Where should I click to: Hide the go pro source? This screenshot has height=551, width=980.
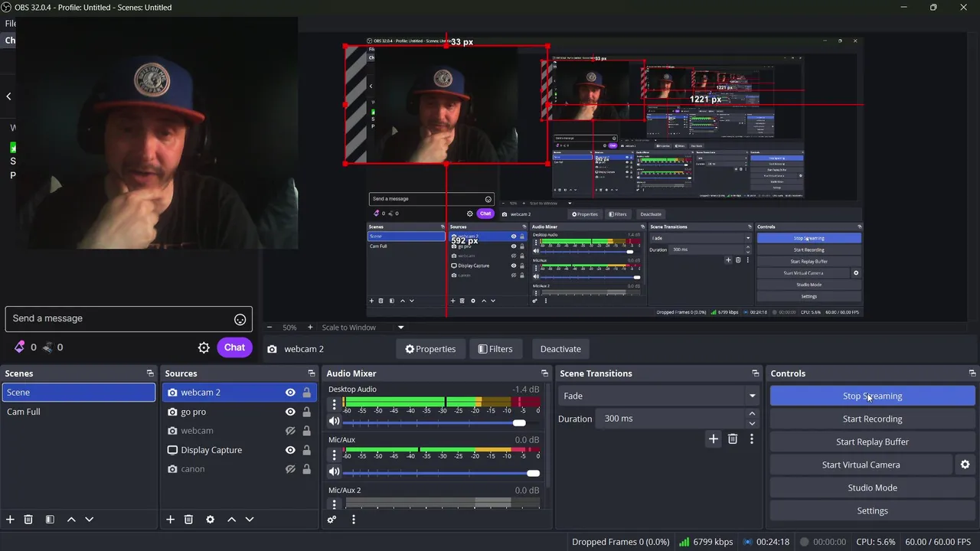pos(290,412)
